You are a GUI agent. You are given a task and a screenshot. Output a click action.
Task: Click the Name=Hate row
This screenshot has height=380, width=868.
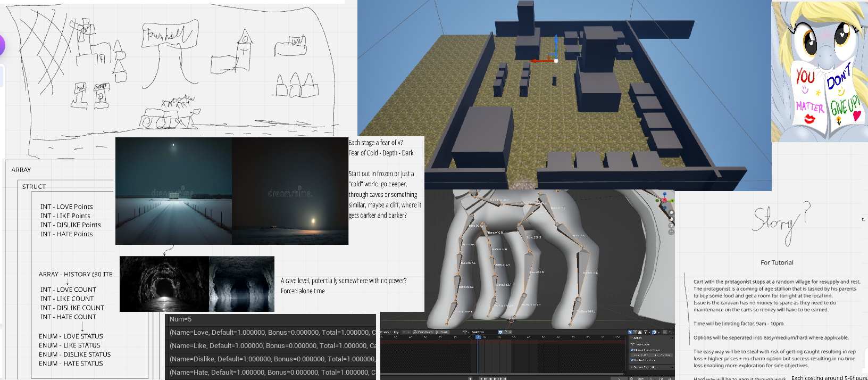pyautogui.click(x=271, y=372)
